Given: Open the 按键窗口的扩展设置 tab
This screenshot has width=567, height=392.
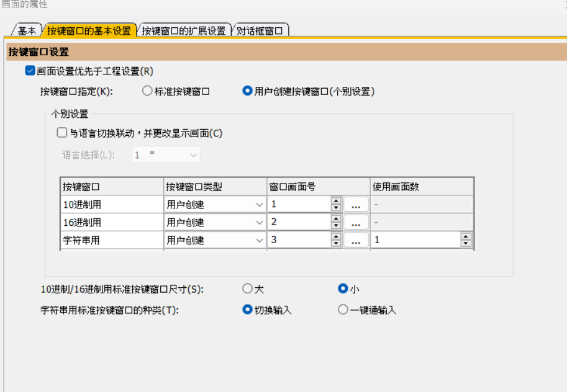Looking at the screenshot, I should (184, 30).
